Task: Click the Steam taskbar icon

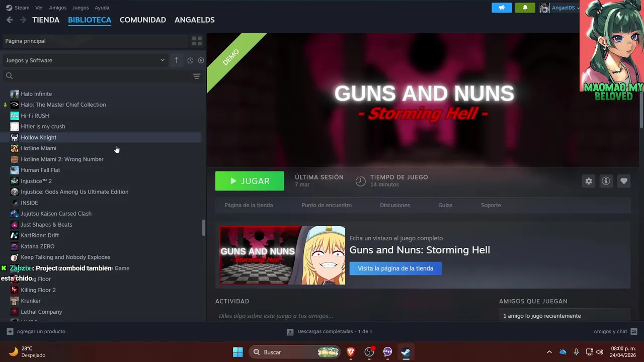Action: click(x=406, y=352)
